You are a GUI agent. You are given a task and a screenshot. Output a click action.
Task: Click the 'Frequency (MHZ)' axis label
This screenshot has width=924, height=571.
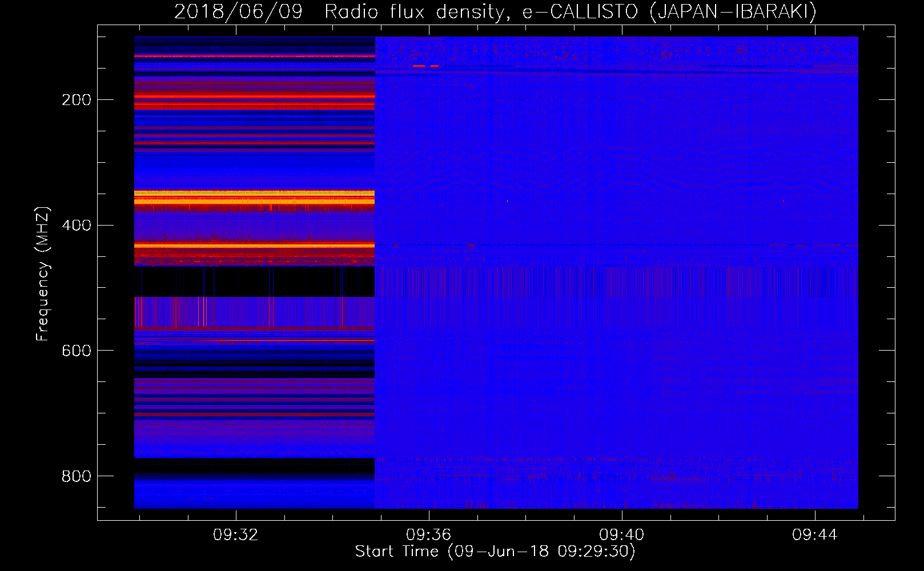coord(43,274)
